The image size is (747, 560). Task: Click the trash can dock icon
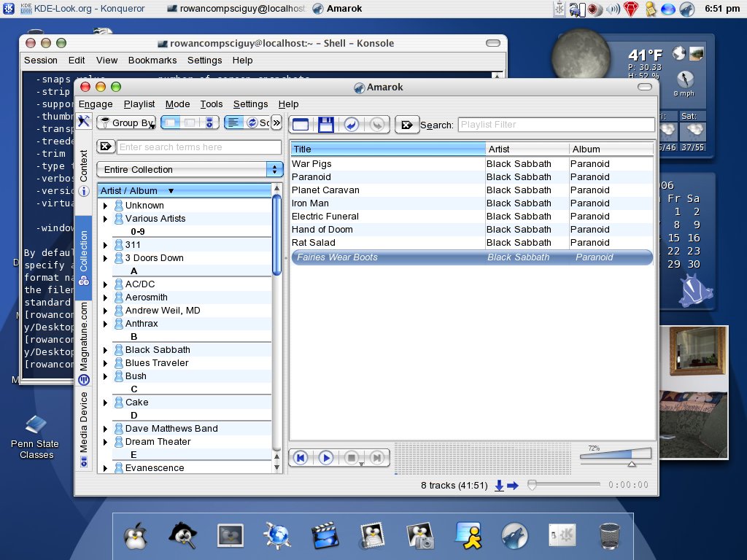pos(610,536)
